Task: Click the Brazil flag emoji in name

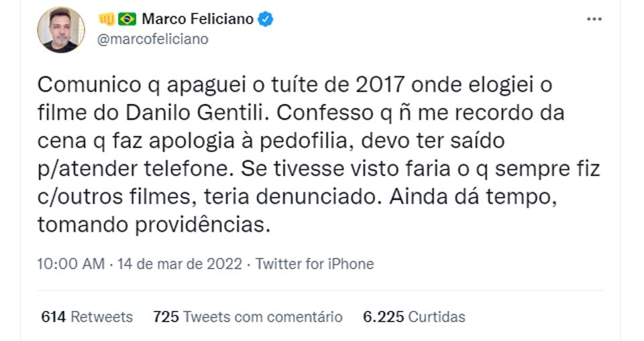Action: click(127, 19)
